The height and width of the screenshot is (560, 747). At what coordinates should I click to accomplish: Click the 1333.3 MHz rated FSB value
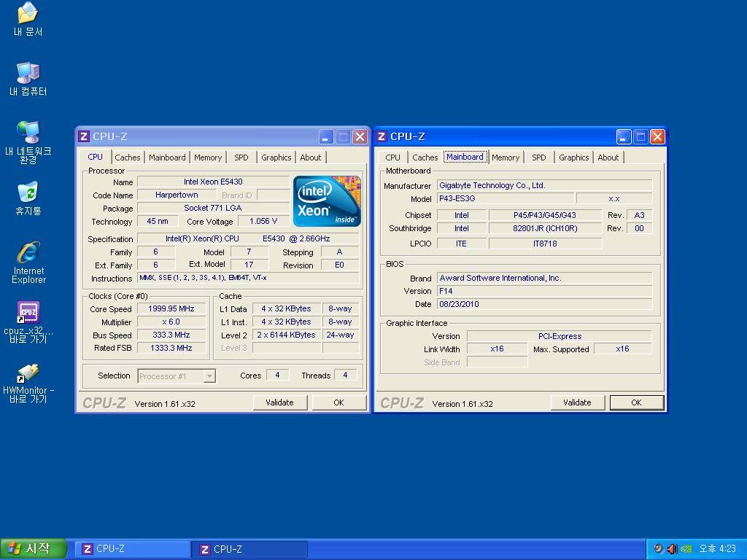pyautogui.click(x=171, y=348)
